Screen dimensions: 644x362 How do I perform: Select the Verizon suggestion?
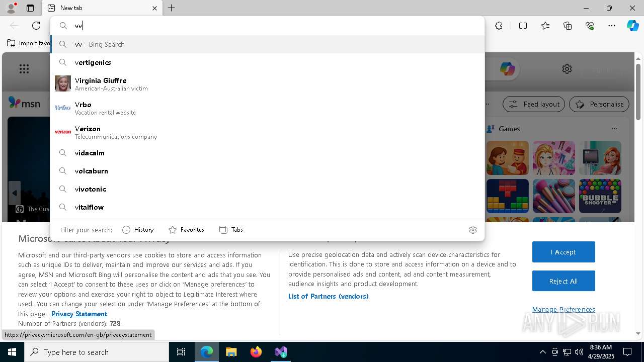[267, 132]
